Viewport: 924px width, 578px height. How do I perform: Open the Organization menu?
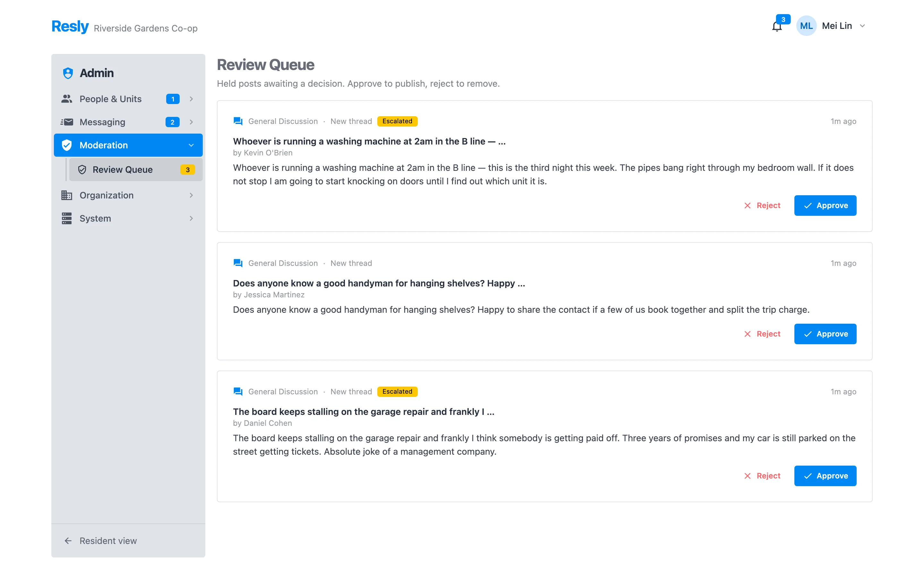tap(128, 195)
